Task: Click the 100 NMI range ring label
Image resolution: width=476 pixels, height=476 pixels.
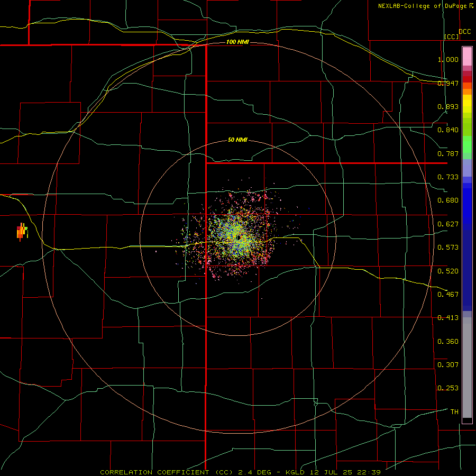Action: (237, 42)
